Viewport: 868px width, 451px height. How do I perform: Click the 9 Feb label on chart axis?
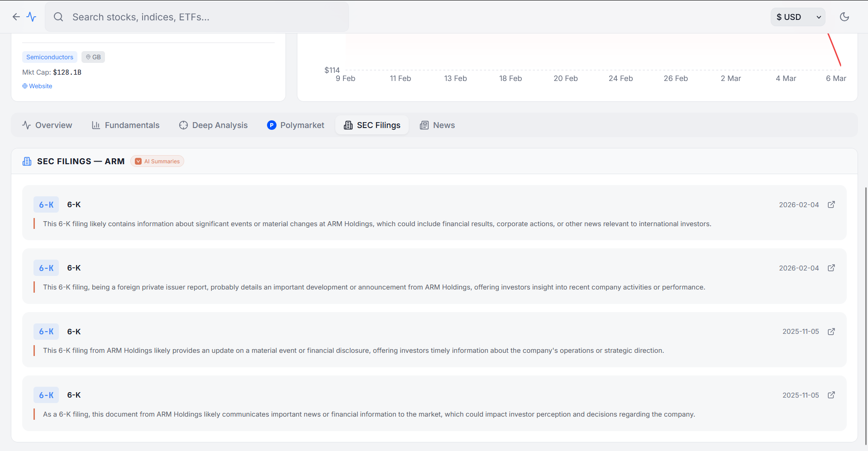(345, 79)
